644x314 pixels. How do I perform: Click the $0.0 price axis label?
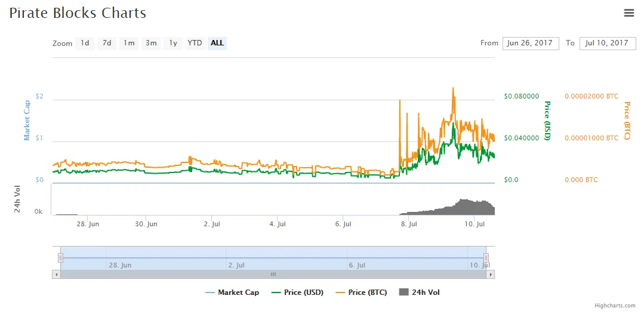pos(511,180)
